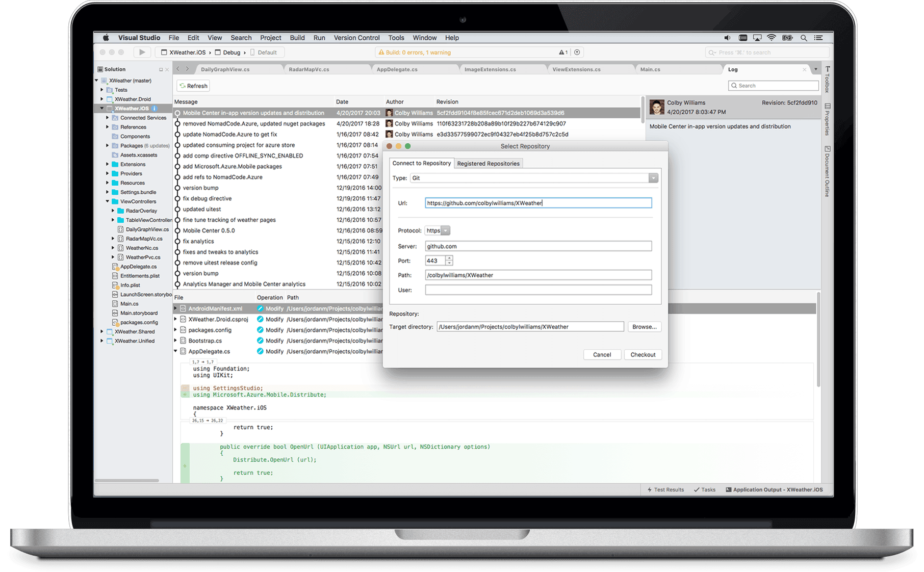Expand the Packages node in Solution pad
This screenshot has height=572, width=924.
[107, 145]
